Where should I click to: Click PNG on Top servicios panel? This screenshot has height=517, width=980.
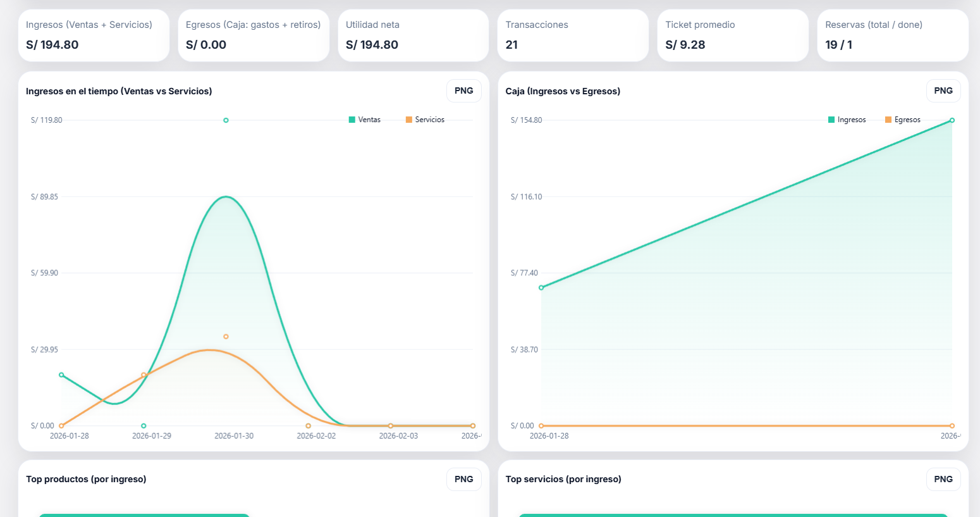pyautogui.click(x=943, y=479)
